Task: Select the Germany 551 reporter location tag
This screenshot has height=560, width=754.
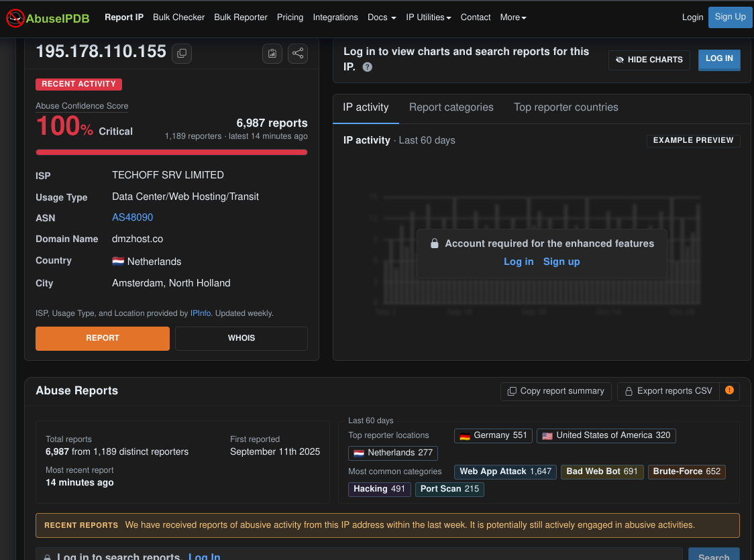Action: [x=493, y=435]
